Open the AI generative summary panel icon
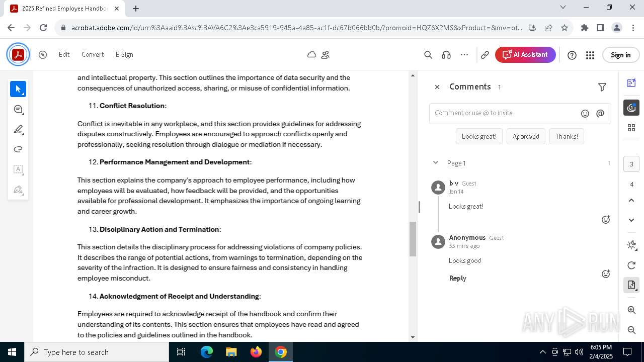 [631, 83]
